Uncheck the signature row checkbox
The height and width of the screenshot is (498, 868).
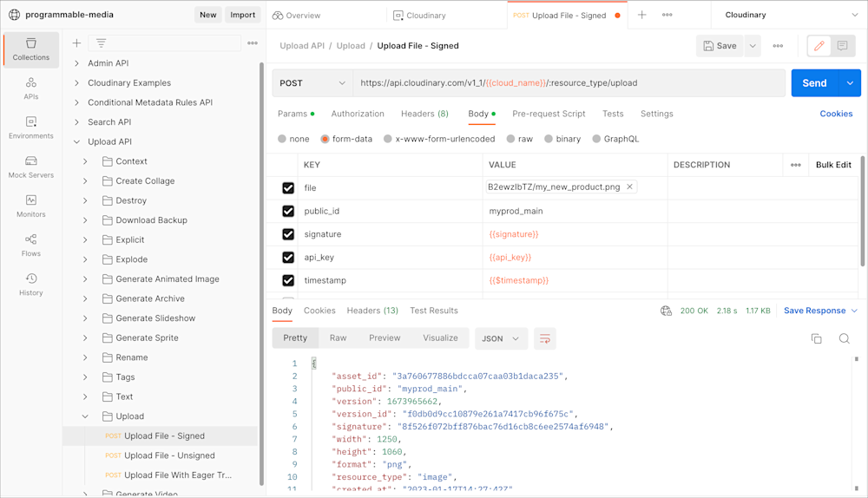tap(288, 234)
